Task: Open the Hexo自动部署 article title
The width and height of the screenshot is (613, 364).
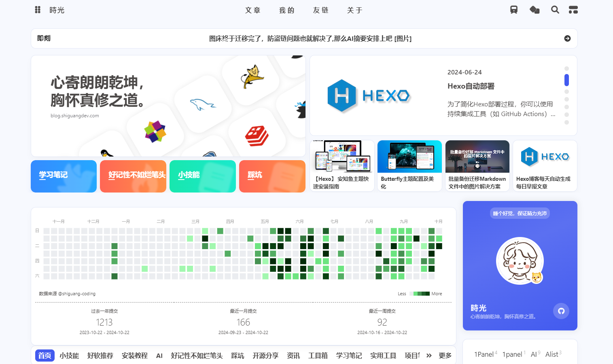Action: click(471, 86)
